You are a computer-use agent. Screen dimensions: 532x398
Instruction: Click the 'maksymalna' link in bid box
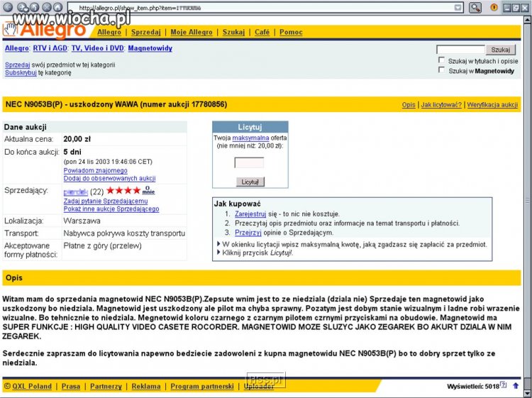pos(250,138)
